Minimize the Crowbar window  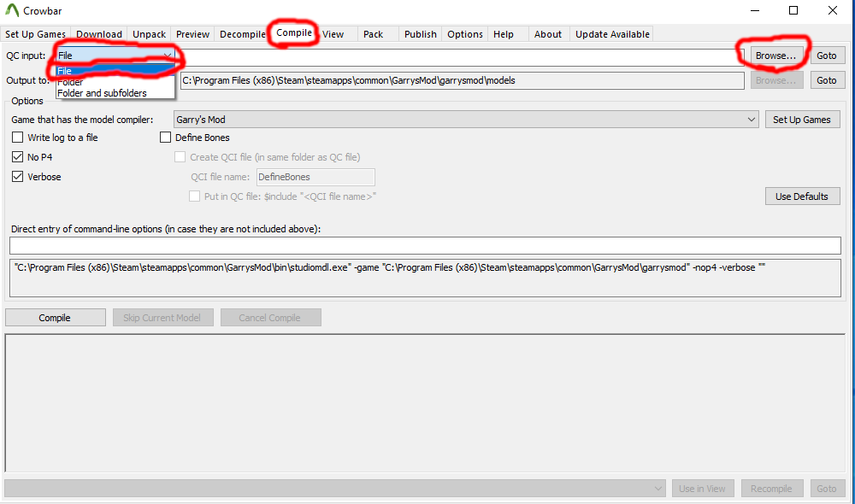[755, 10]
